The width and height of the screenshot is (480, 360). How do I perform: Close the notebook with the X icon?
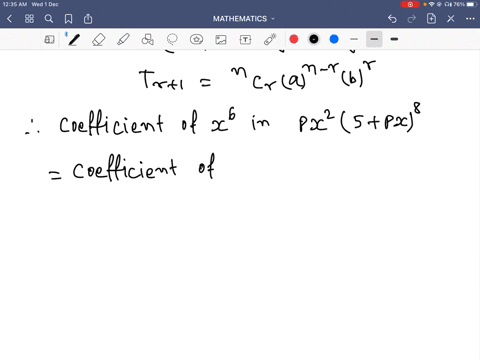(x=451, y=19)
